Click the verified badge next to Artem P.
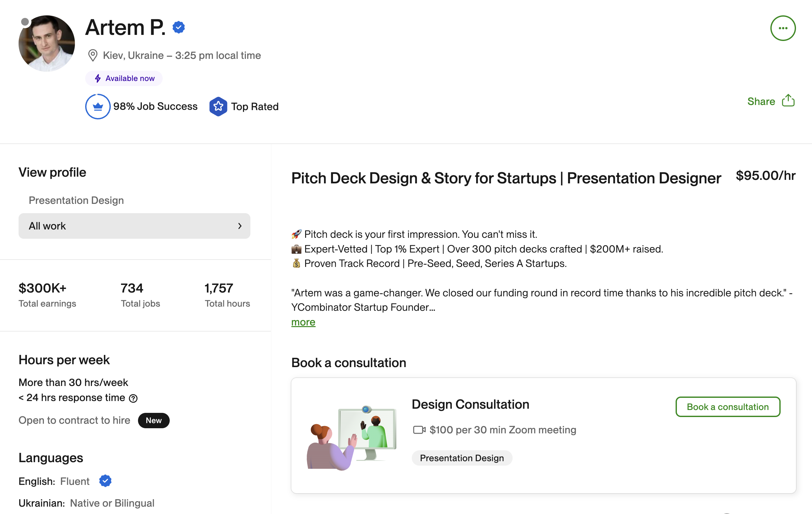Image resolution: width=812 pixels, height=514 pixels. 178,27
